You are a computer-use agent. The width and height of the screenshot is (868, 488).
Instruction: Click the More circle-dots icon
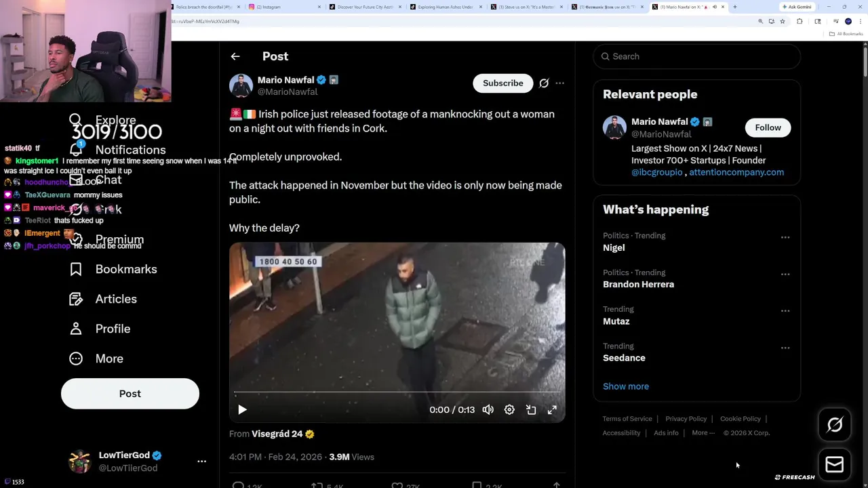click(76, 359)
